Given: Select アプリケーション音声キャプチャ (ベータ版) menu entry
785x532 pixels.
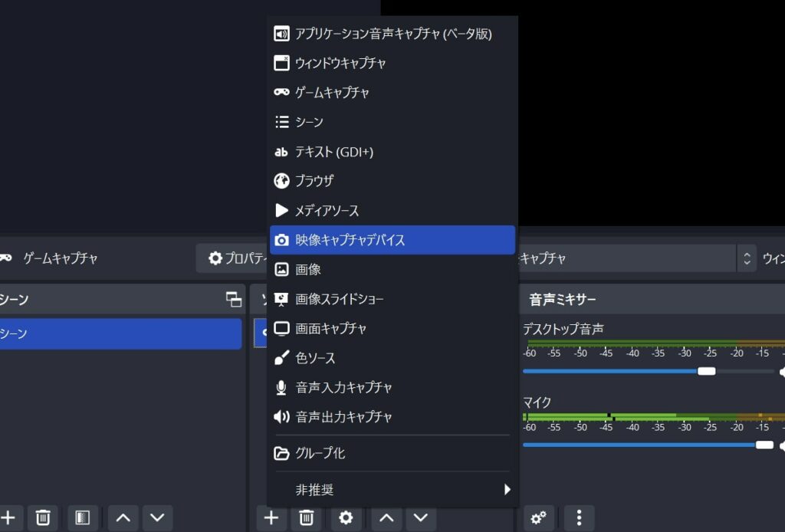Looking at the screenshot, I should [392, 34].
